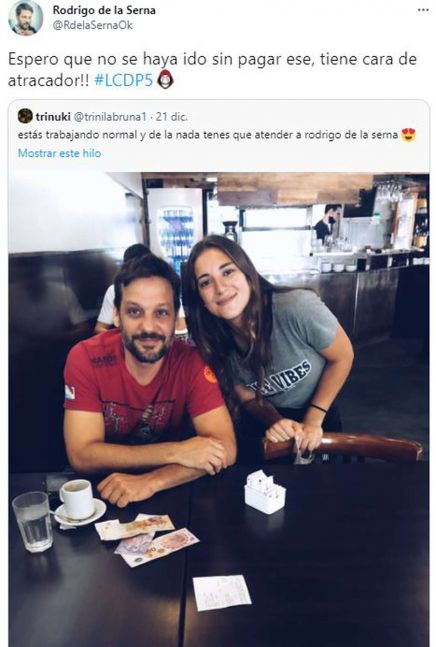Click the Rodrigo de la Serna display name

pyautogui.click(x=104, y=10)
